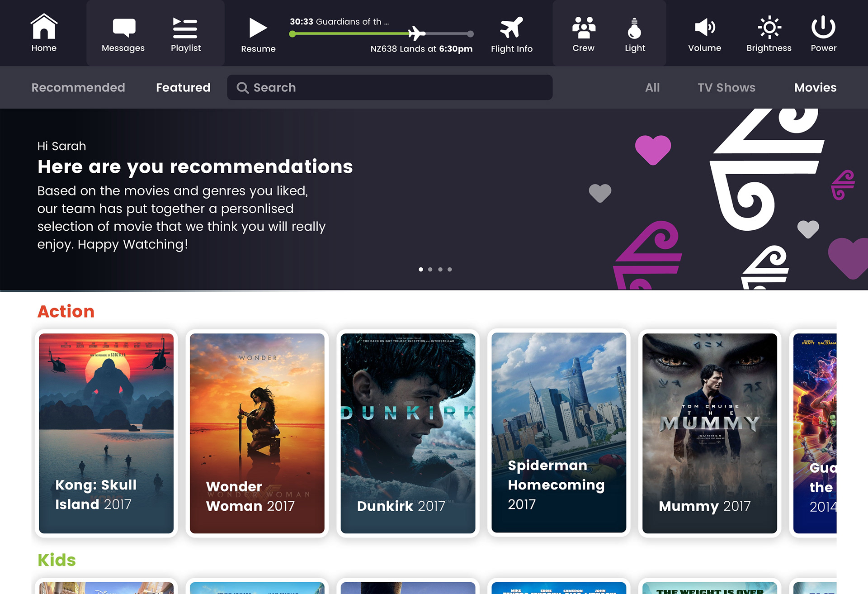Image resolution: width=868 pixels, height=594 pixels.
Task: Click the plane marker on flight progress bar
Action: (x=416, y=33)
